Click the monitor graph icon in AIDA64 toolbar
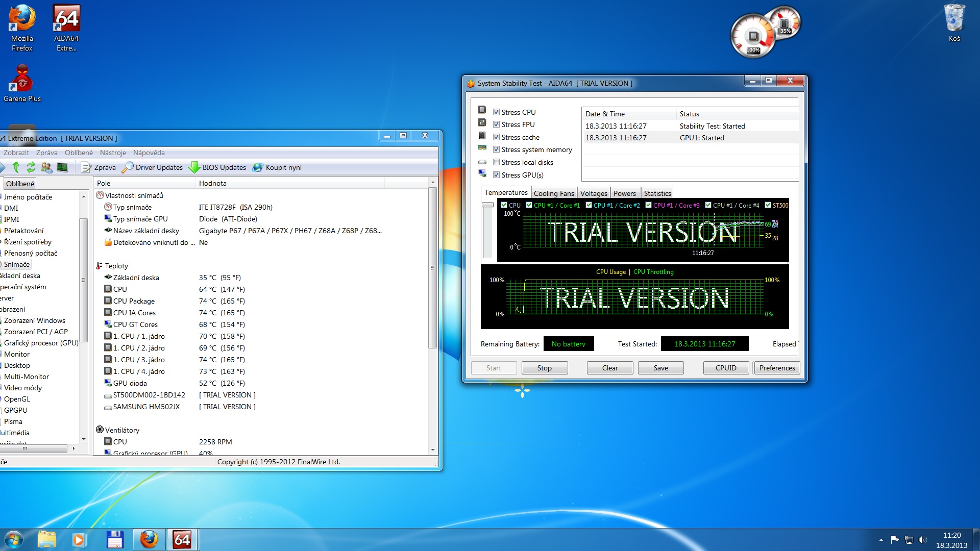Viewport: 980px width, 551px height. click(62, 167)
